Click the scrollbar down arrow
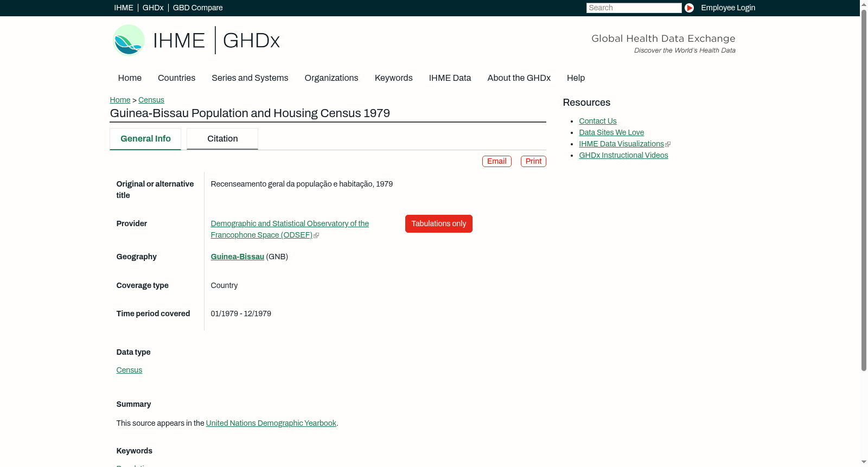Image resolution: width=868 pixels, height=467 pixels. pos(864,463)
